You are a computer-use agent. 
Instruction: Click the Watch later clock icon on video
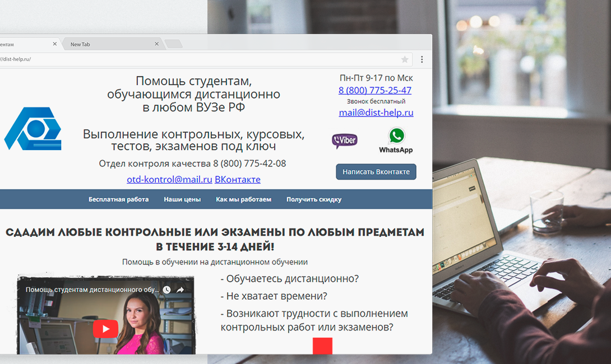(167, 290)
